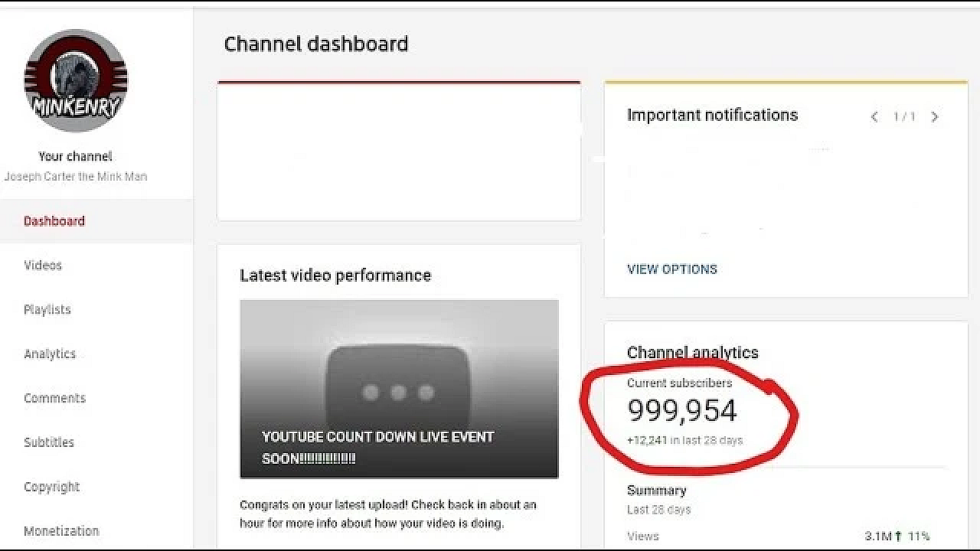The image size is (980, 551).
Task: Open the Videos section
Action: click(x=43, y=265)
